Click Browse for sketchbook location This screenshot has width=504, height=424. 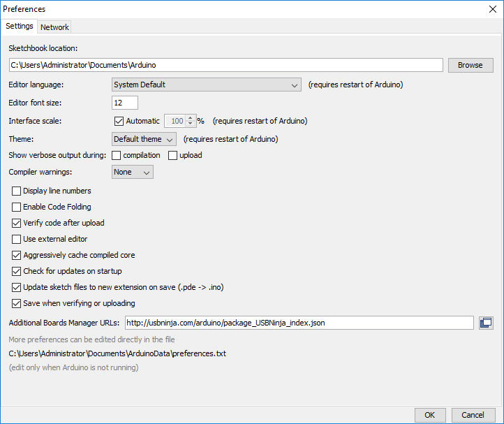tap(470, 65)
